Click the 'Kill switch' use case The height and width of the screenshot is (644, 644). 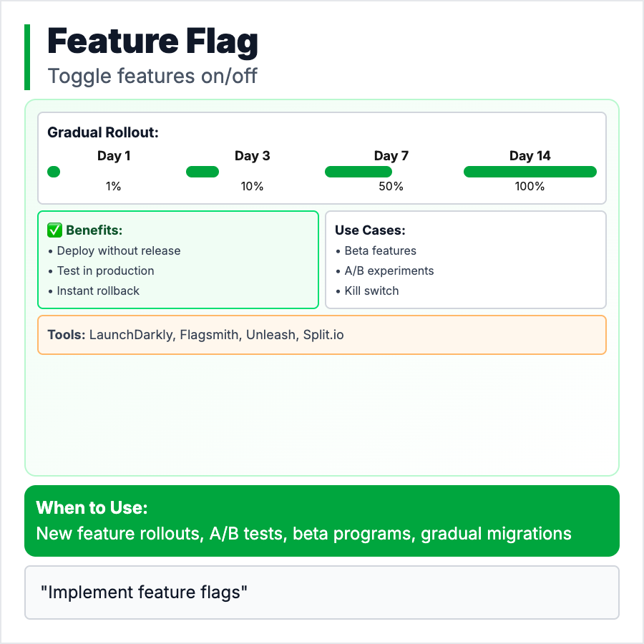371,291
